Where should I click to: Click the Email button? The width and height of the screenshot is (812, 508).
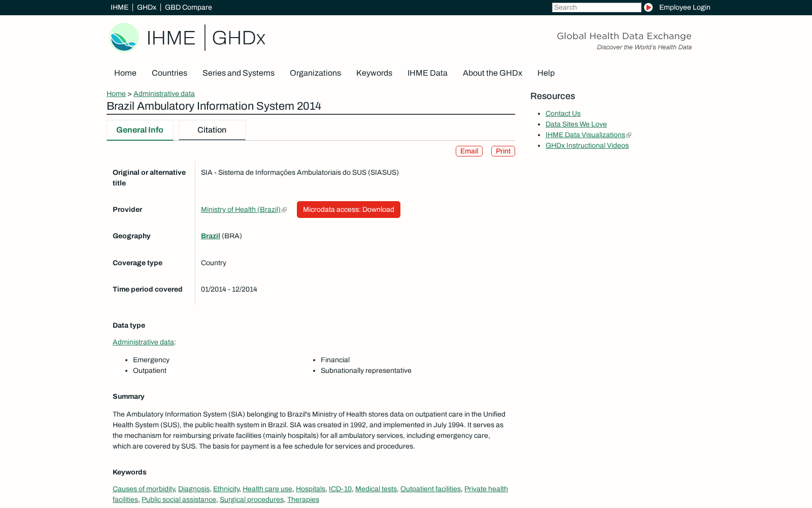pos(469,151)
